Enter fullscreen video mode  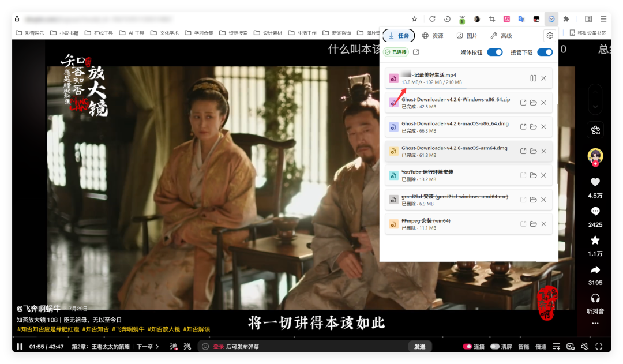point(599,347)
